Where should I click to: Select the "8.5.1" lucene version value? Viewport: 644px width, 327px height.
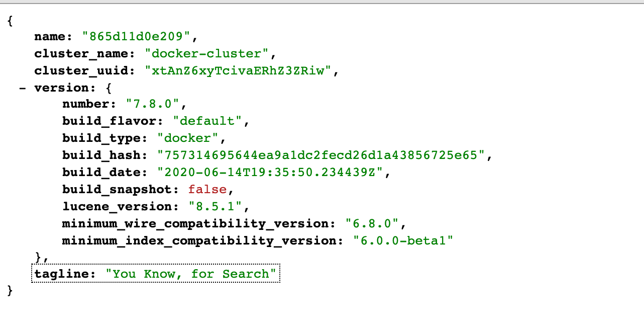click(216, 207)
